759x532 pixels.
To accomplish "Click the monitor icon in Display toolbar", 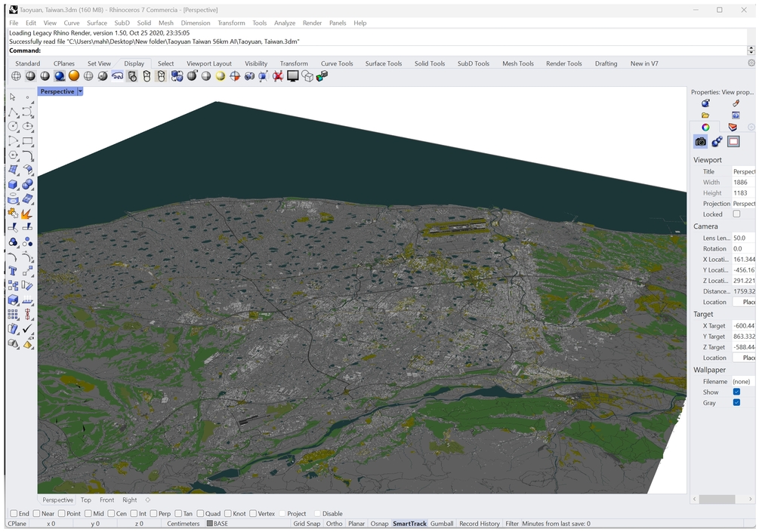I will [293, 76].
